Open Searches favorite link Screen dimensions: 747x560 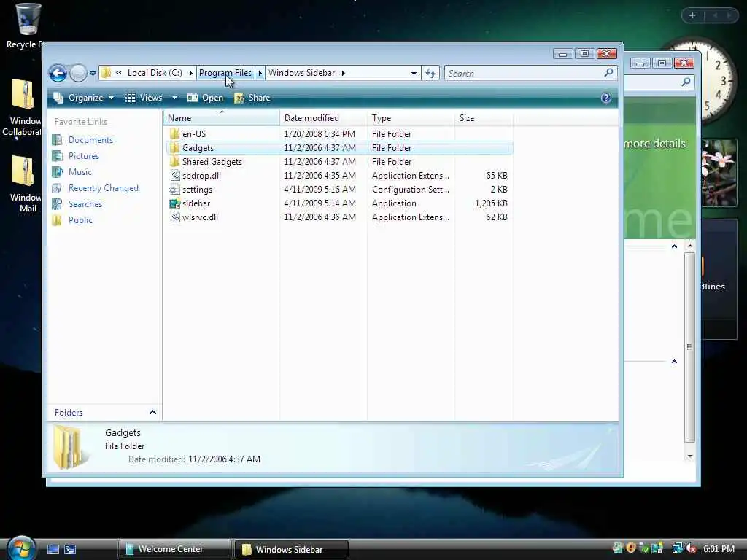(85, 204)
